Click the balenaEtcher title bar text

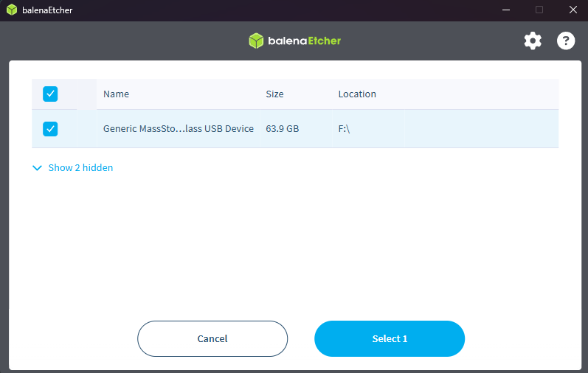point(47,10)
